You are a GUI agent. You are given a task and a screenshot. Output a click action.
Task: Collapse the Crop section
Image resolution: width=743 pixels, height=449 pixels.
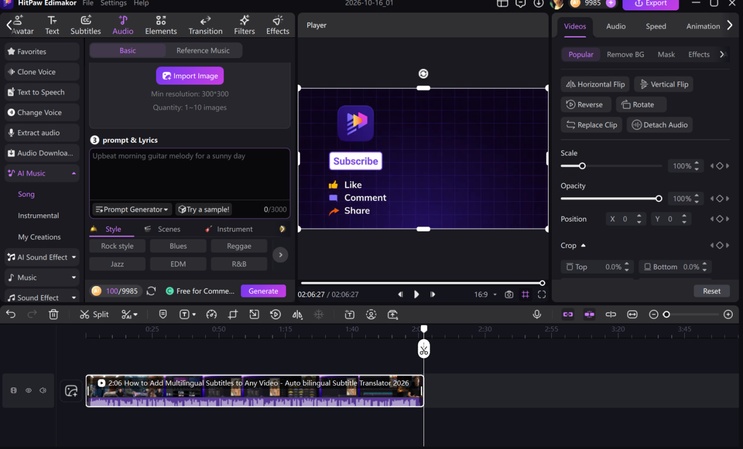[x=583, y=245]
